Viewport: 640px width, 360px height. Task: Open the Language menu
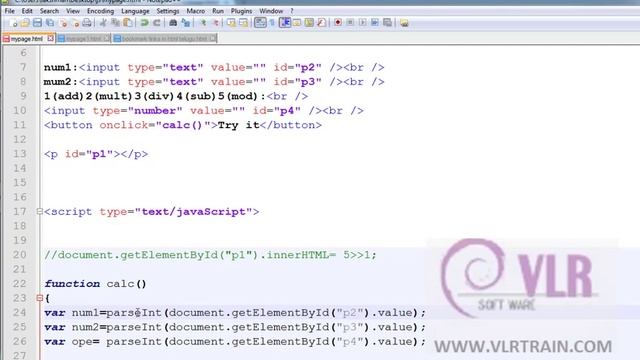click(135, 11)
